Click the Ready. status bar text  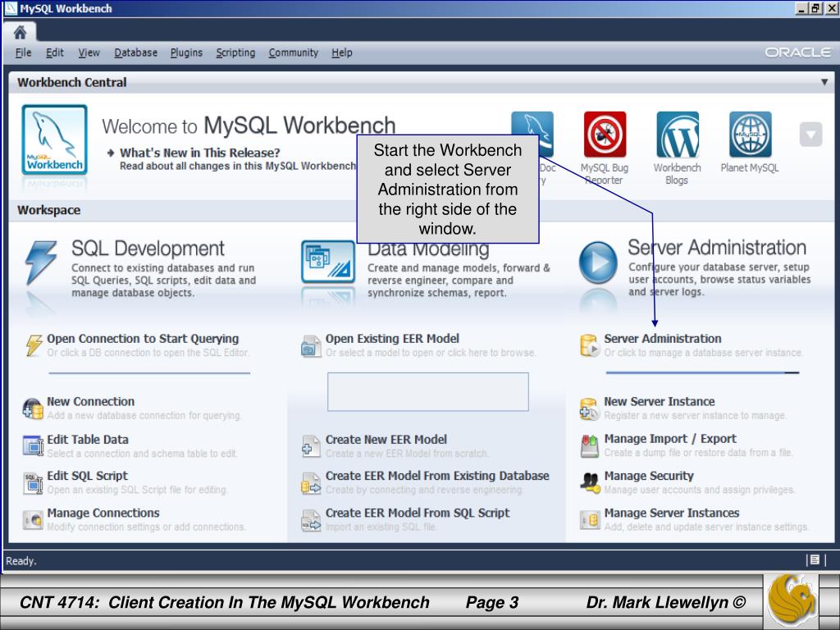(x=21, y=561)
